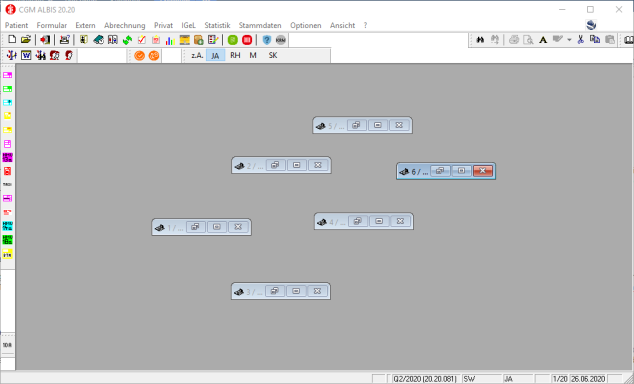
Task: Click the blue W Word document icon
Action: click(26, 55)
